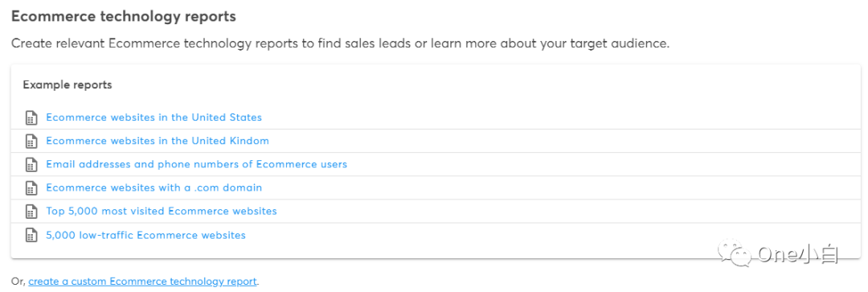Open 5,000 low-traffic Ecommerce websites report
This screenshot has height=292, width=868.
(145, 235)
